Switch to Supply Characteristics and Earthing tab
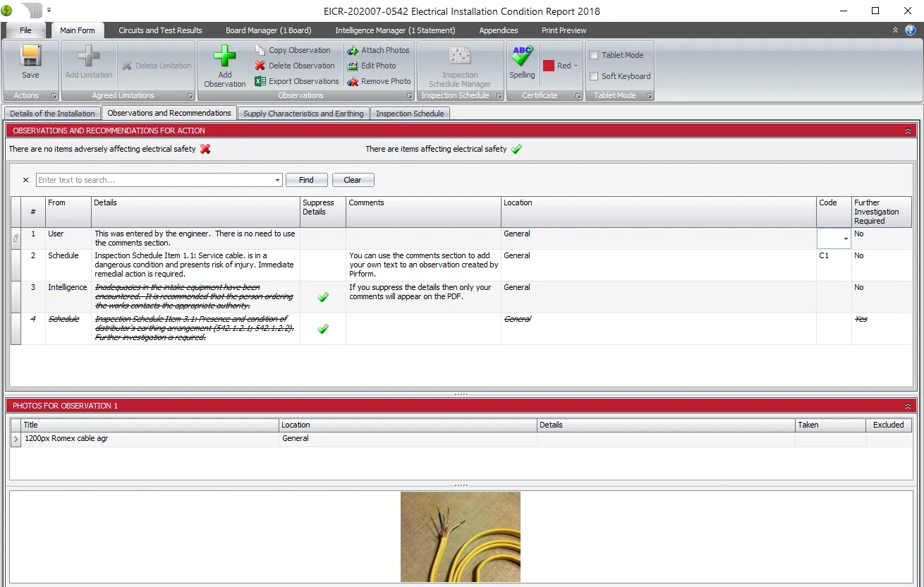Screen dimensions: 924x587 (x=303, y=114)
